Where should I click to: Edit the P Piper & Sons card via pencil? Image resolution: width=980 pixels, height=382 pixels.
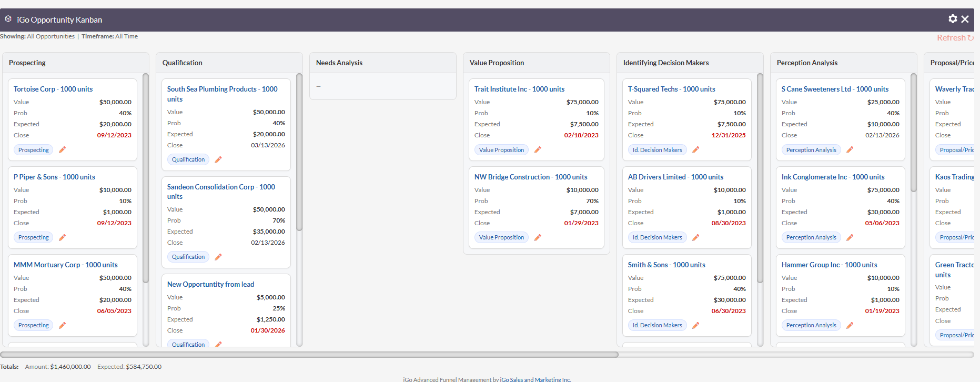coord(62,238)
